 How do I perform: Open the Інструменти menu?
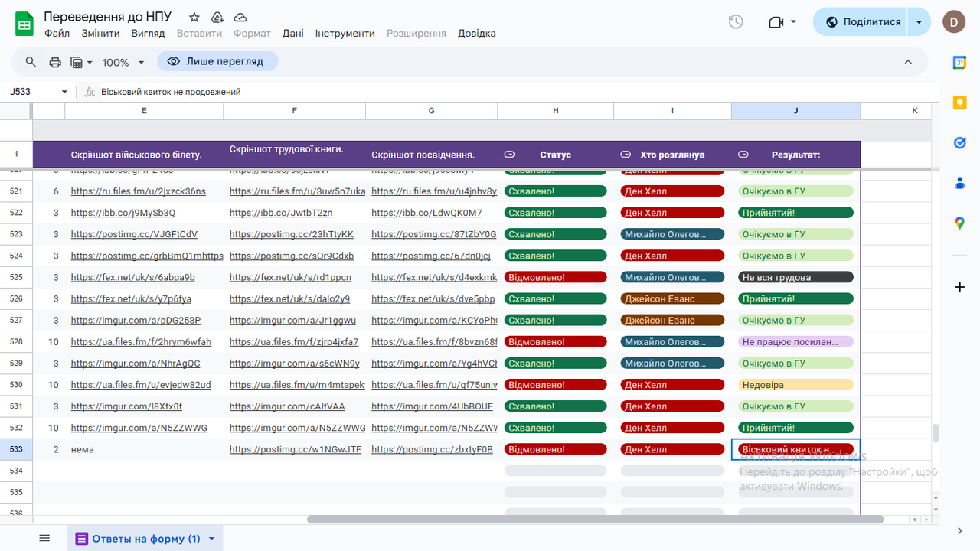345,34
